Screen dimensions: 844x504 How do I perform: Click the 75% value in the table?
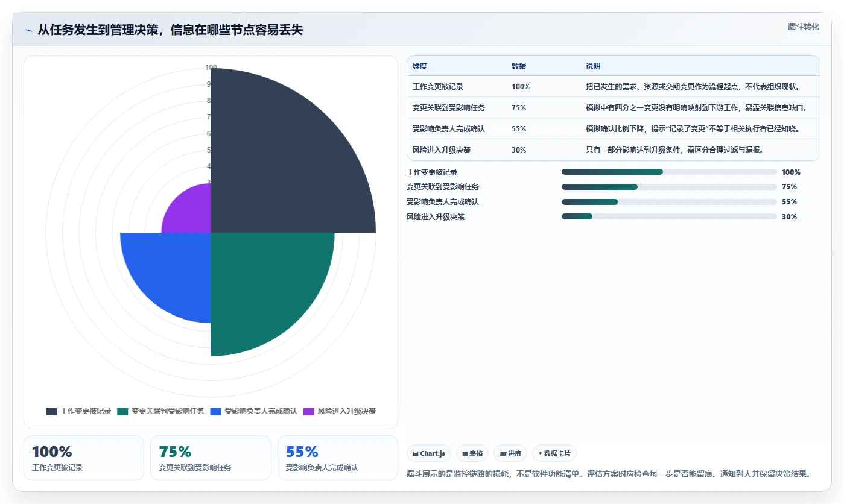519,108
